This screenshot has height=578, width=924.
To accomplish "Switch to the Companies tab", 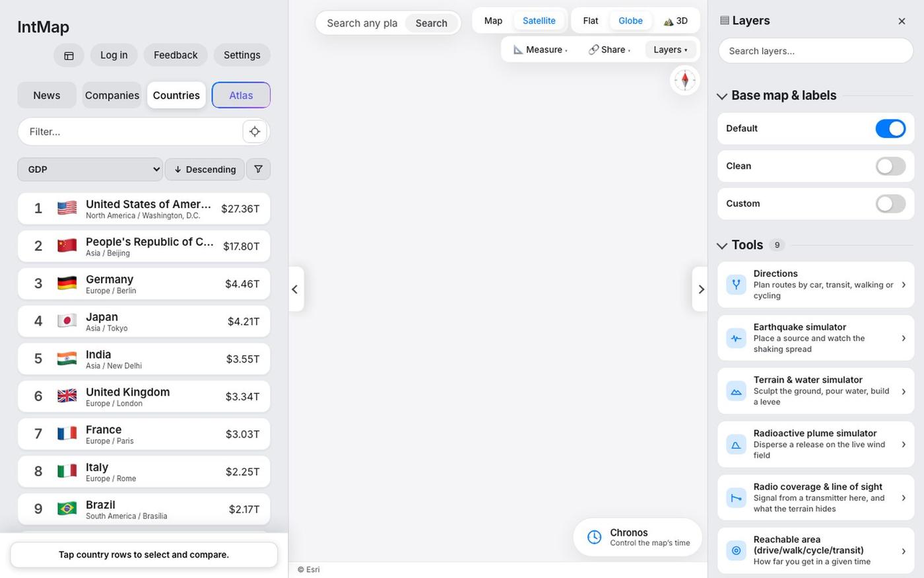I will [112, 95].
